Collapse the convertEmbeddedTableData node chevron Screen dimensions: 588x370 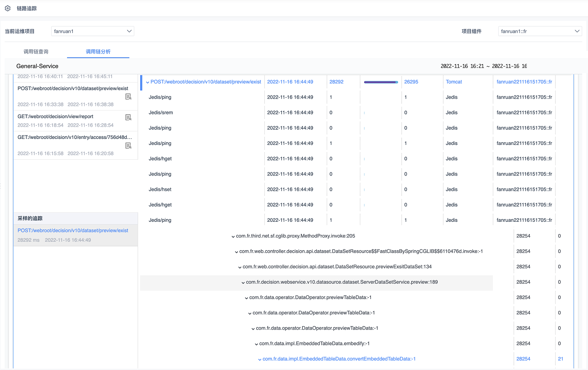tap(260, 359)
